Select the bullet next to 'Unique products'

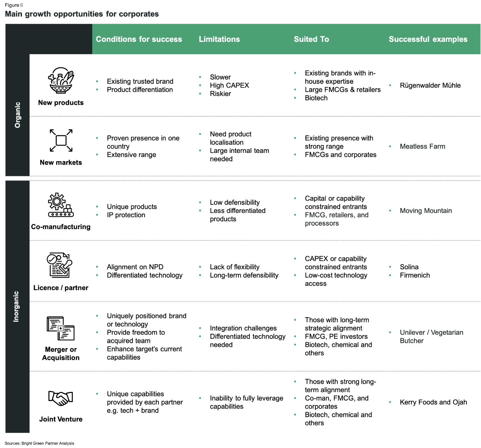(97, 207)
